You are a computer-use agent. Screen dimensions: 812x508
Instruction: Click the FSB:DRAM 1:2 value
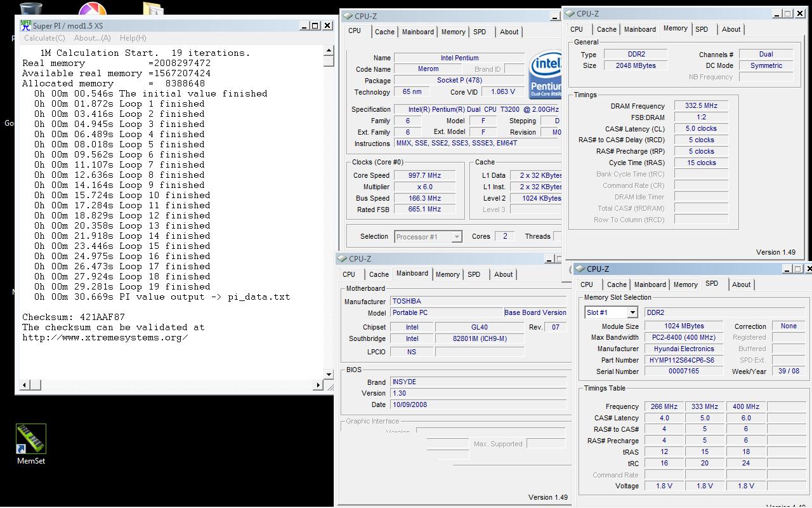[701, 117]
